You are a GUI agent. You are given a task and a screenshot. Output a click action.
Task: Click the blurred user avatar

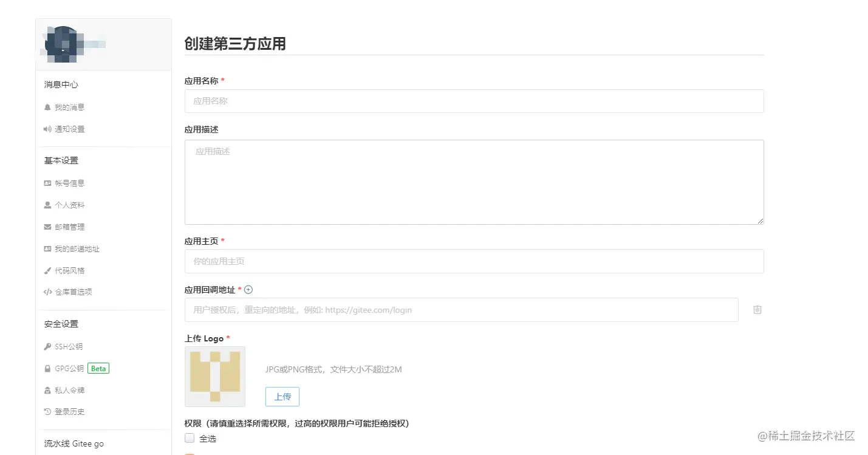(x=62, y=44)
